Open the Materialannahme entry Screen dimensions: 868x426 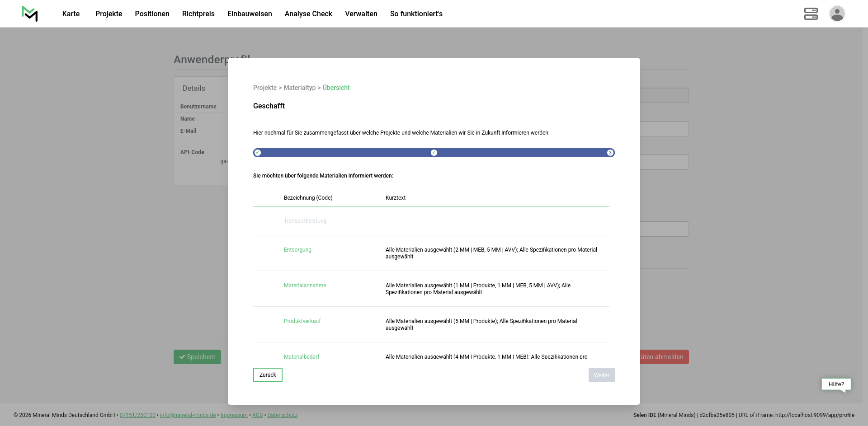(305, 286)
